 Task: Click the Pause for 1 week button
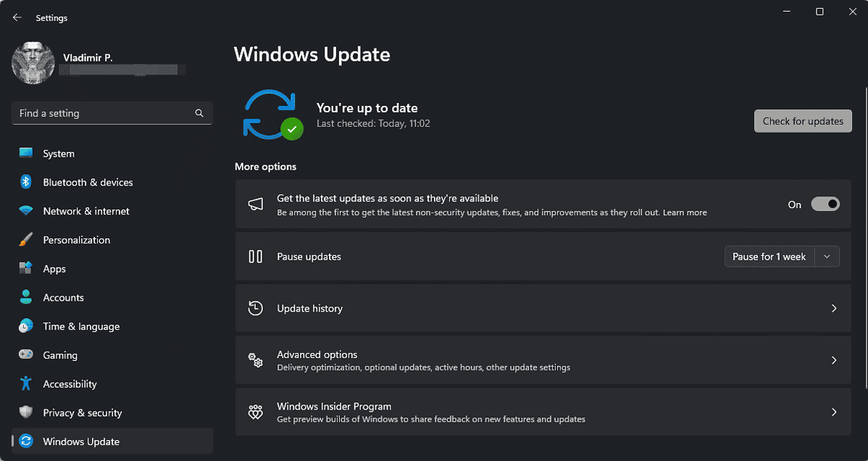(x=769, y=257)
